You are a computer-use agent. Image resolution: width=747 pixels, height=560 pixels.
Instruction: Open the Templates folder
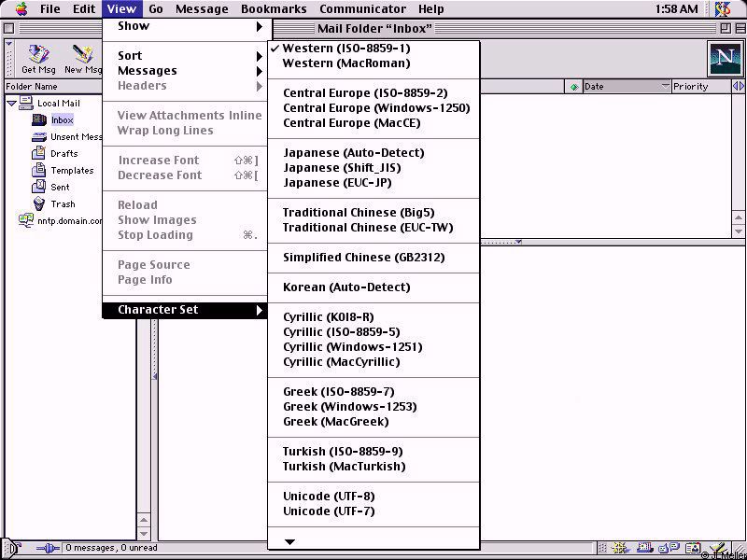click(x=71, y=170)
